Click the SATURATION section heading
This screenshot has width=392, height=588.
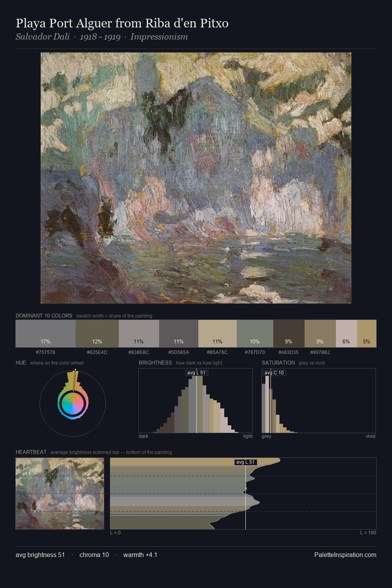click(x=278, y=363)
